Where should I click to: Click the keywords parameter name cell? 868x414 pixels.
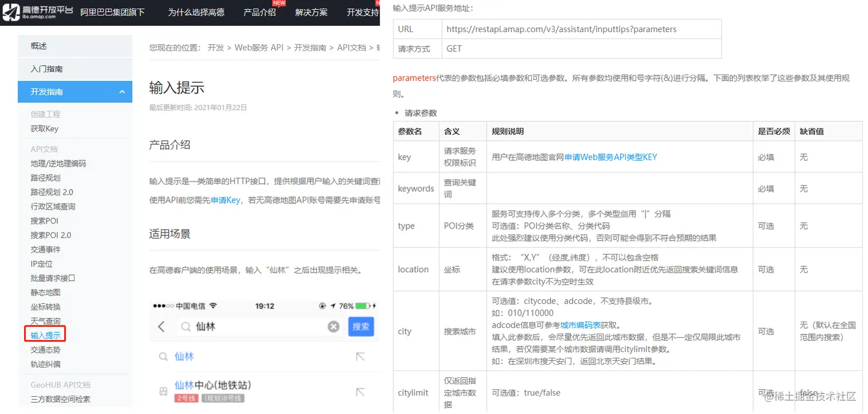click(416, 188)
